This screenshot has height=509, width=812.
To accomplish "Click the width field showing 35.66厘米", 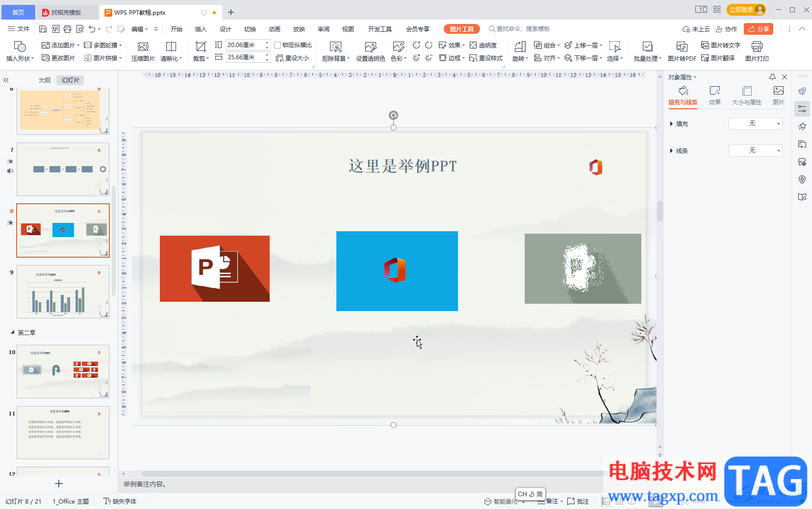I will tap(244, 57).
